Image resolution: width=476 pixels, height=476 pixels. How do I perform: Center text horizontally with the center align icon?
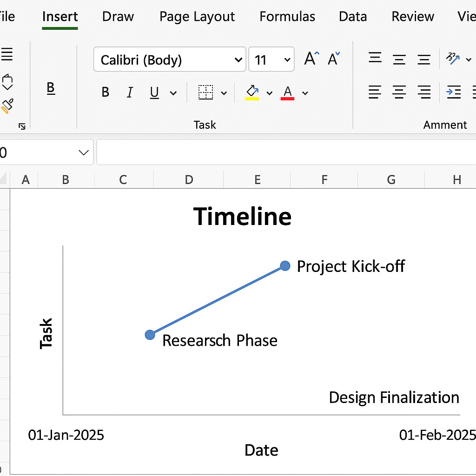(399, 92)
